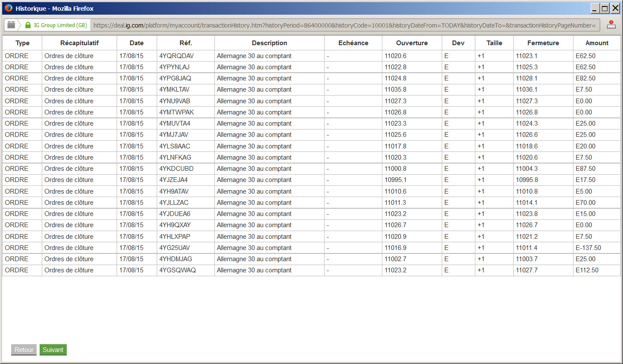Click the amount E20.00
The height and width of the screenshot is (364, 623).
pos(586,146)
